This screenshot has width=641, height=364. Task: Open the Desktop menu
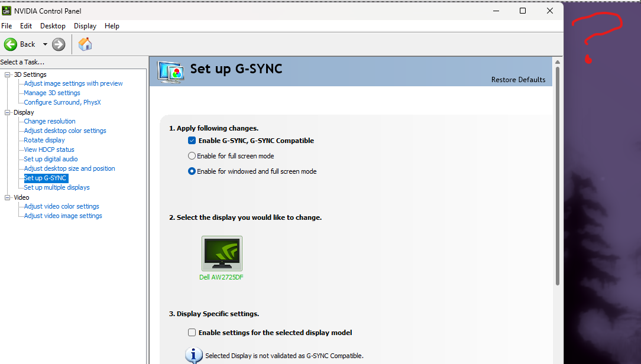53,26
